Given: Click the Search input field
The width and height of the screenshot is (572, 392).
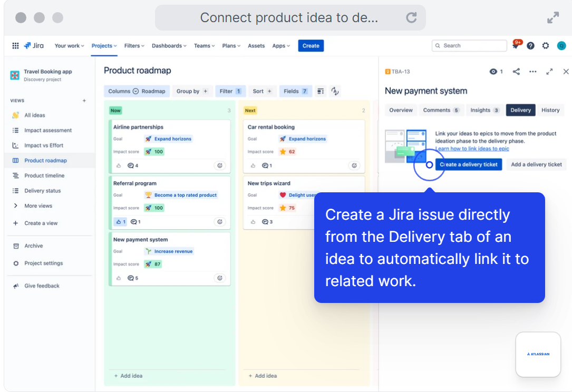Looking at the screenshot, I should 469,46.
